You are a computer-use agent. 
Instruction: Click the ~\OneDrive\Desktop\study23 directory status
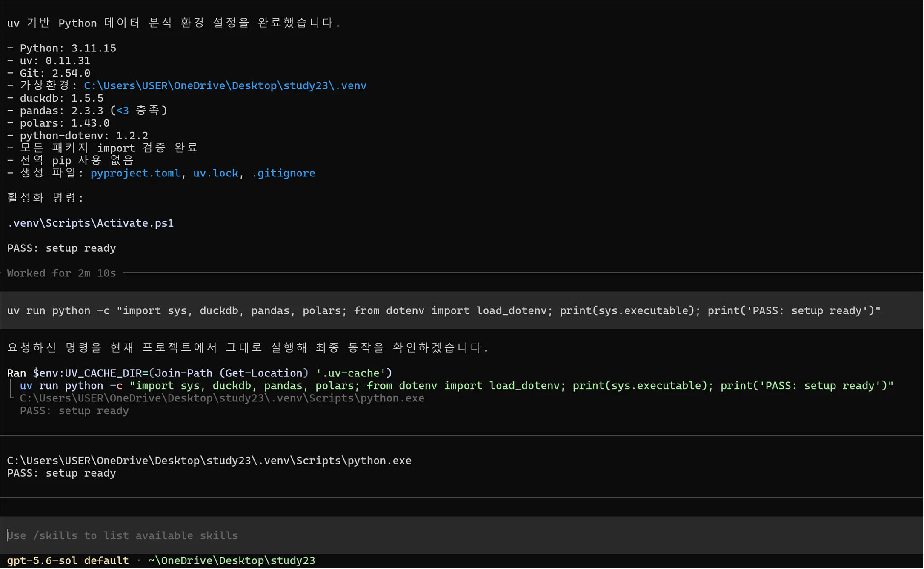point(232,561)
